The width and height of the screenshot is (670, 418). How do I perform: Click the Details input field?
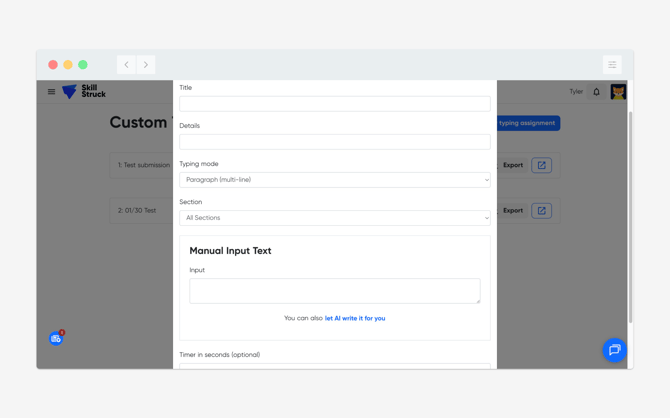tap(334, 142)
